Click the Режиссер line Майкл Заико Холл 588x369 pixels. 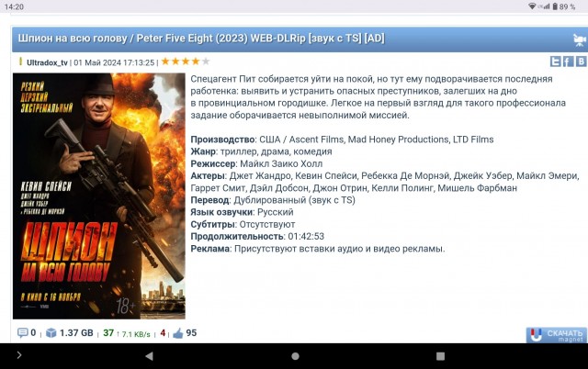pos(256,163)
